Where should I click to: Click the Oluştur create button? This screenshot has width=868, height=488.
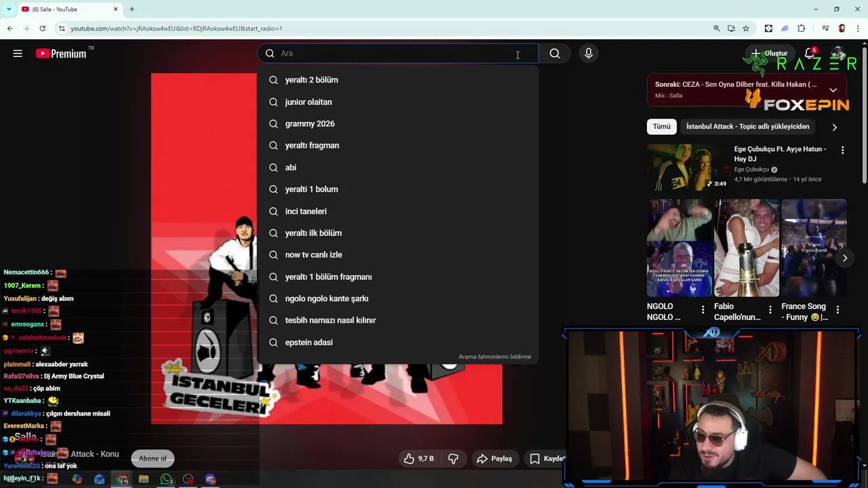[769, 54]
